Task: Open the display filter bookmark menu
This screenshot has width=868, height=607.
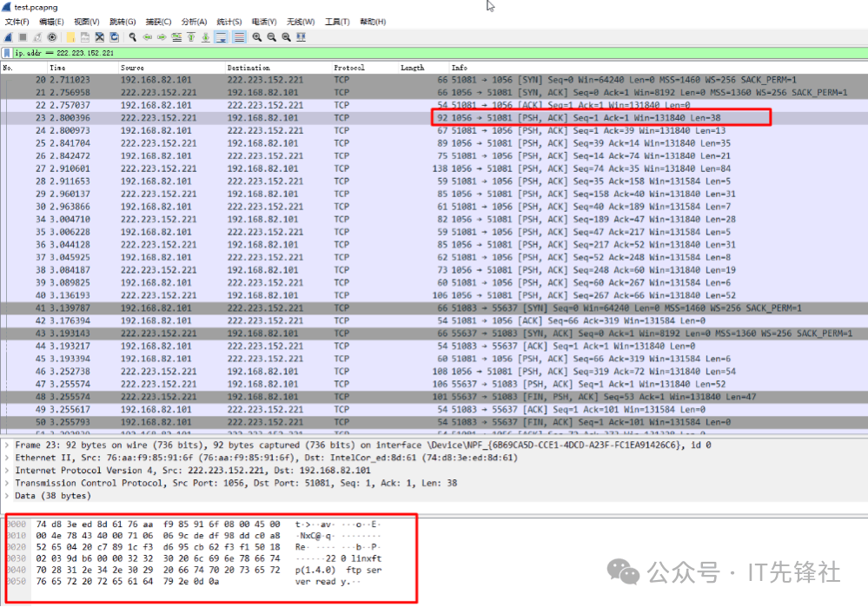Action: pyautogui.click(x=8, y=53)
